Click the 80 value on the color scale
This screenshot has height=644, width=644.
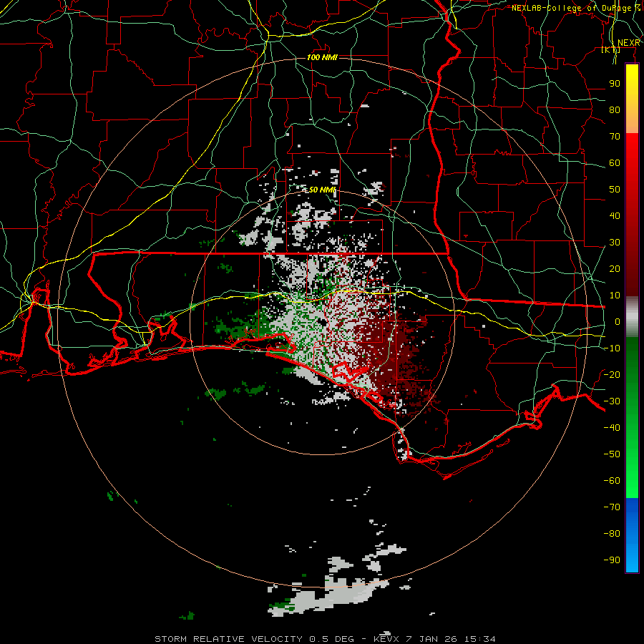pos(615,110)
